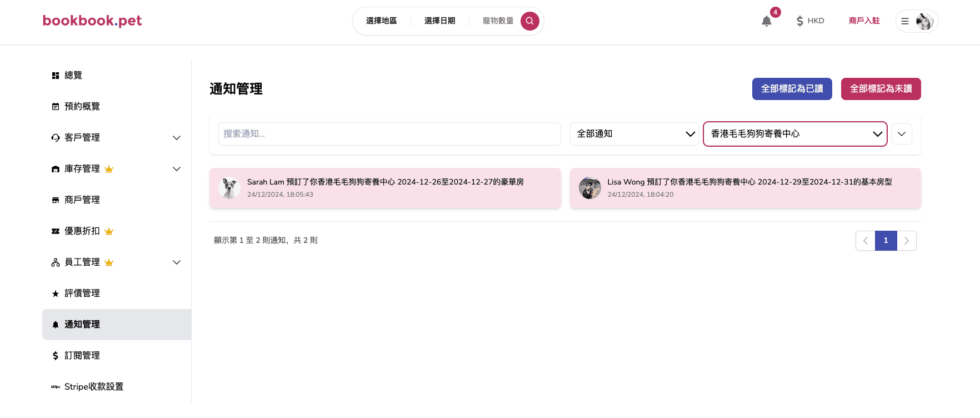Viewport: 980px width, 418px height.
Task: Click the 通知管理 sidebar bell icon
Action: pos(56,325)
